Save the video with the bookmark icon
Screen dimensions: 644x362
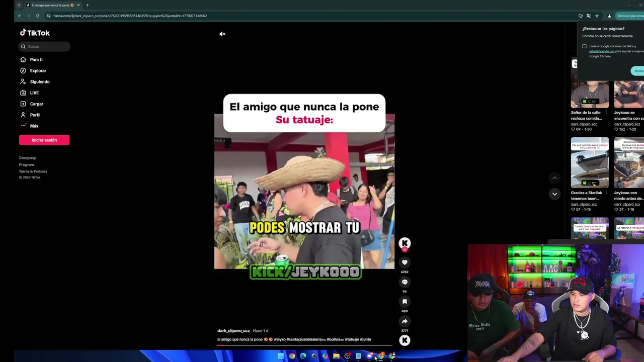click(x=405, y=302)
